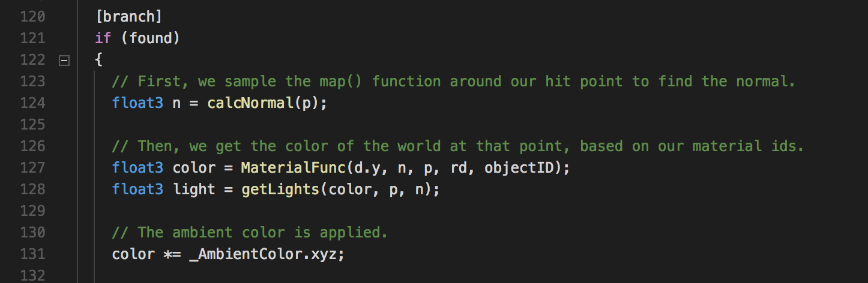
Task: Select line number 127 in the gutter
Action: pyautogui.click(x=32, y=168)
